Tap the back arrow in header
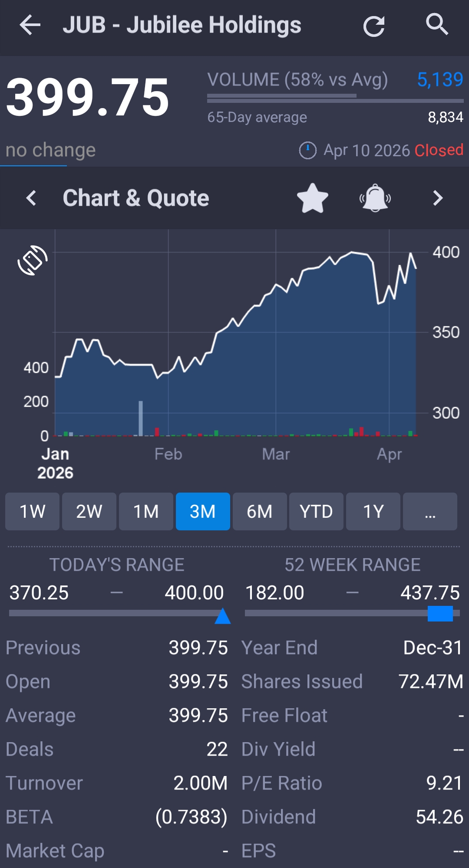Image resolution: width=469 pixels, height=868 pixels. (x=30, y=25)
